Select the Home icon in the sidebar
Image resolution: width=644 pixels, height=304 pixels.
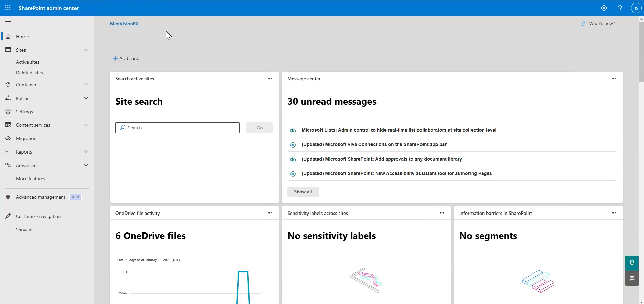click(8, 36)
